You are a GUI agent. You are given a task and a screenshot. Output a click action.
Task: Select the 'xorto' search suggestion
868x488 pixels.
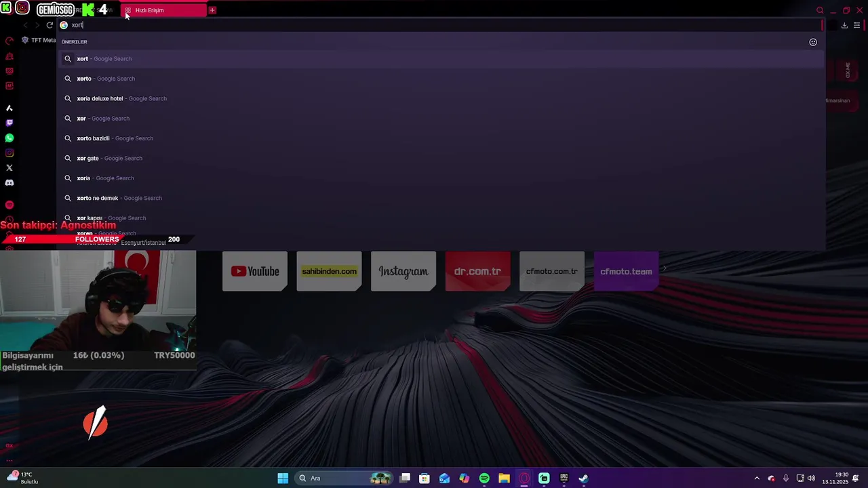click(x=441, y=79)
